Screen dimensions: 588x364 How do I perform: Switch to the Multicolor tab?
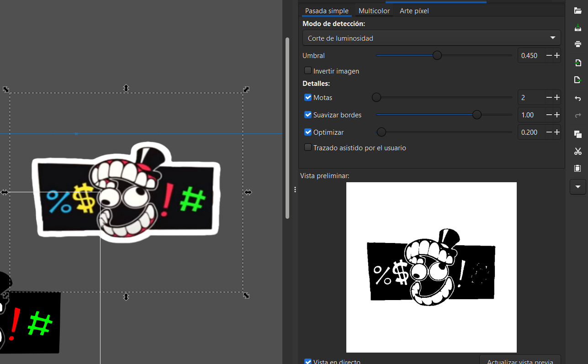[x=374, y=11]
